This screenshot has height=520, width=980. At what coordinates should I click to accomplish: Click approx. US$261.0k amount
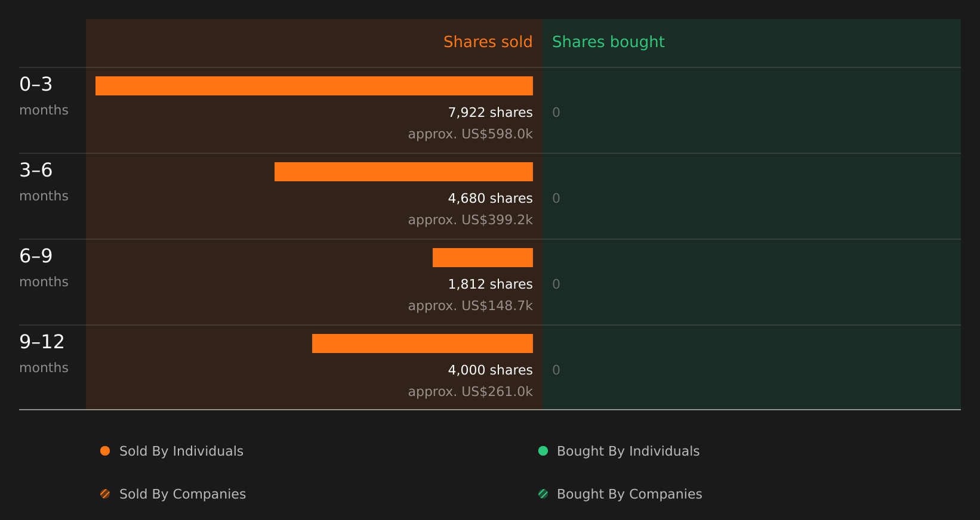tap(470, 392)
